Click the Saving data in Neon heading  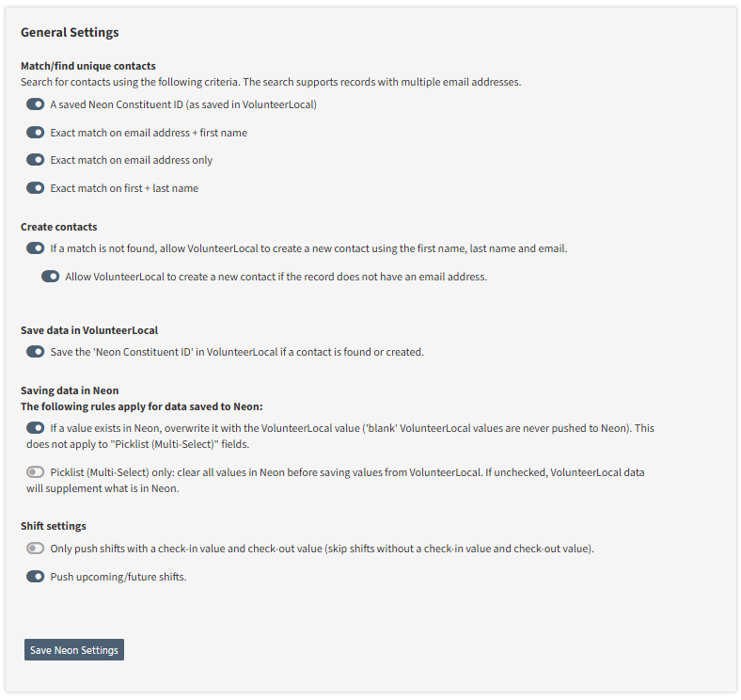point(70,390)
